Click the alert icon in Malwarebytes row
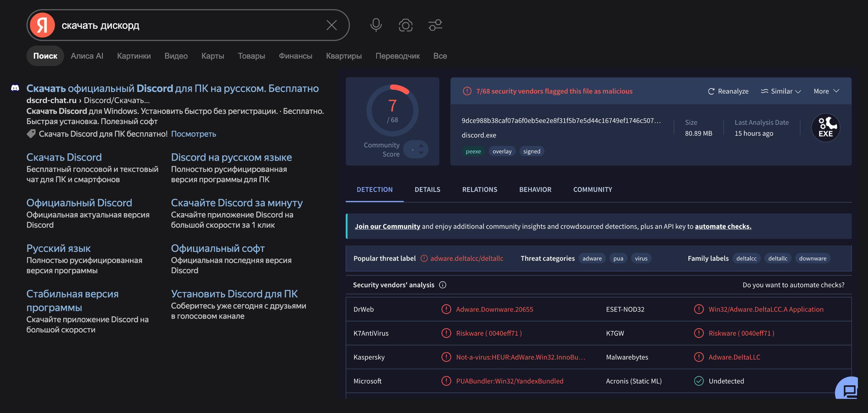Screen dimensions: 868x413 pyautogui.click(x=699, y=357)
